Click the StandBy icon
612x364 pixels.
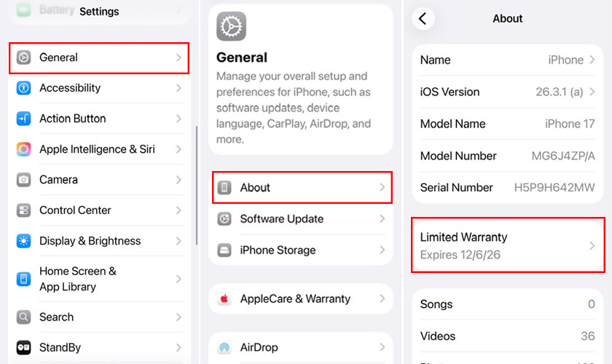click(x=23, y=347)
